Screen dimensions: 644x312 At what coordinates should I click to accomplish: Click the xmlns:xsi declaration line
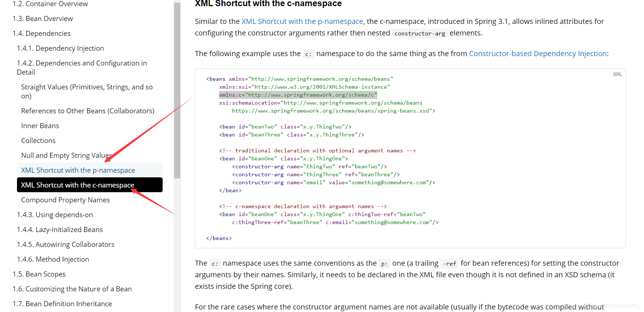[x=304, y=87]
